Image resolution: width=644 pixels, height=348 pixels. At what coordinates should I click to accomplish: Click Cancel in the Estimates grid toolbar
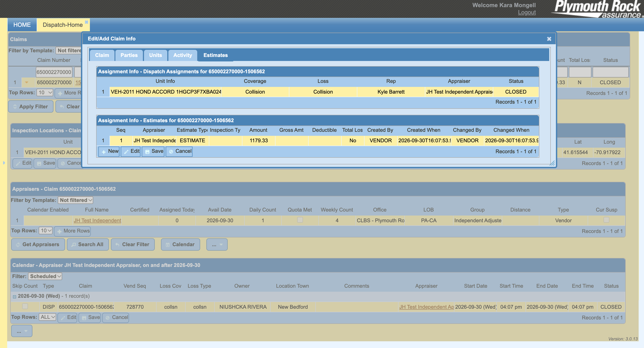[x=179, y=151]
